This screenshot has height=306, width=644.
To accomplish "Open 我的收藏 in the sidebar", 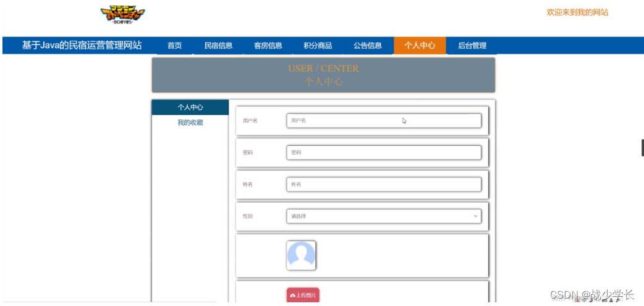I will click(190, 122).
